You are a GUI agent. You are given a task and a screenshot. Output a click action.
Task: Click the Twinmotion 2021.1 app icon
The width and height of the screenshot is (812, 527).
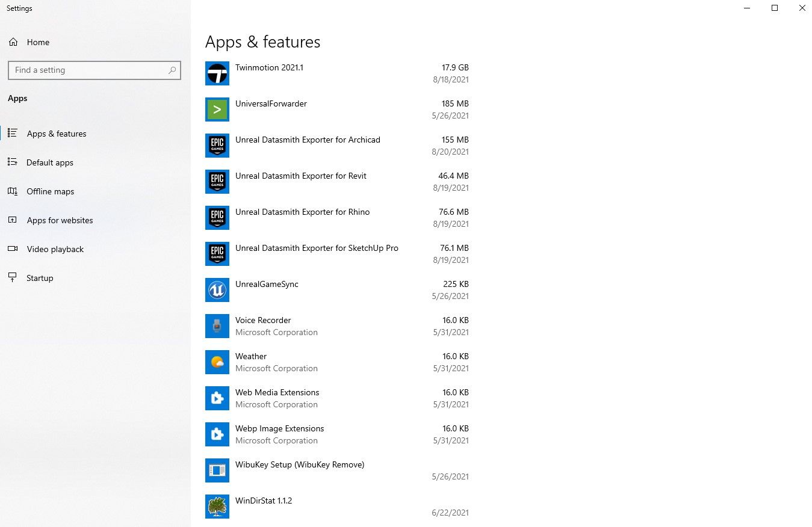point(217,73)
